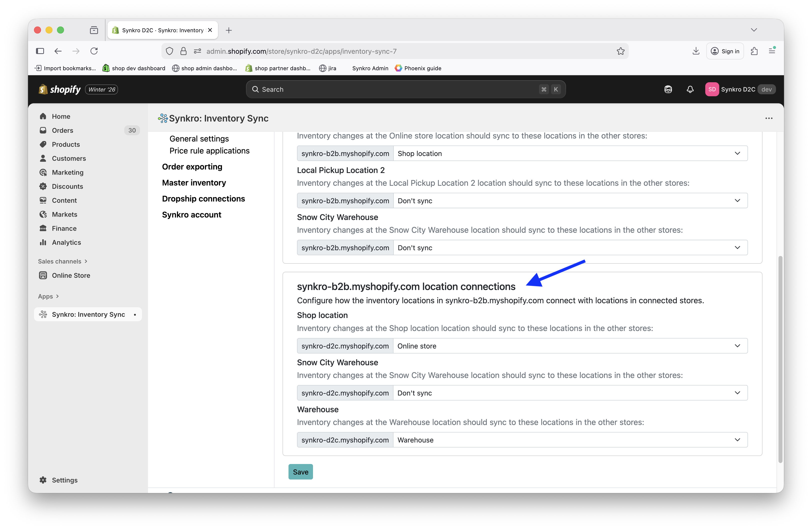Open Master inventory settings section
Screen dimensions: 812x530
pos(194,182)
